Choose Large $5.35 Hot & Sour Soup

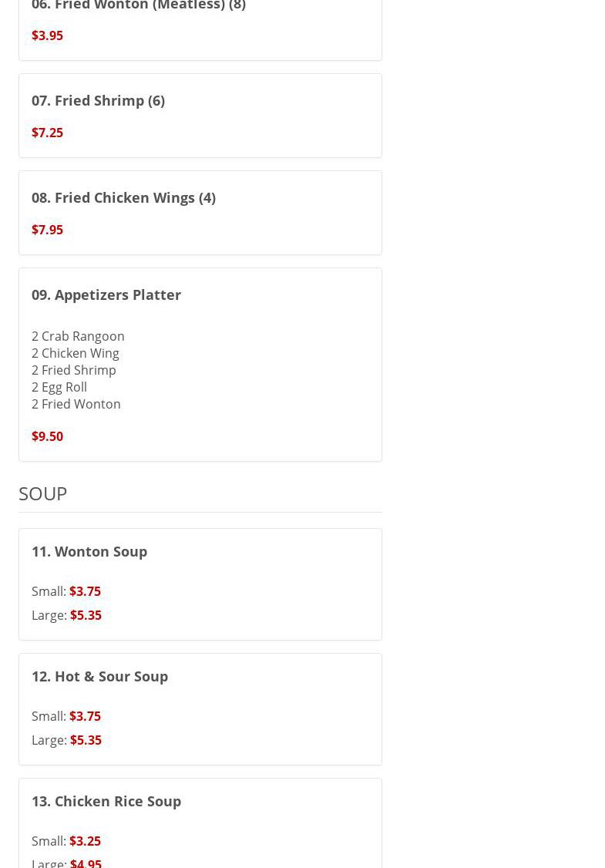click(86, 740)
